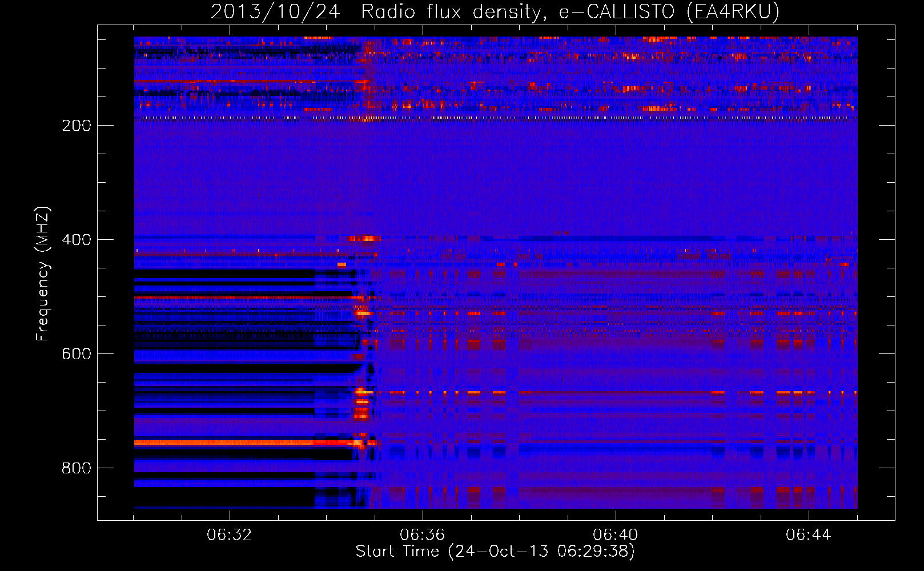Click the plot title "Radio flux density, e-CALLISTO (EA4RKU)"
924x571 pixels.
click(x=570, y=11)
